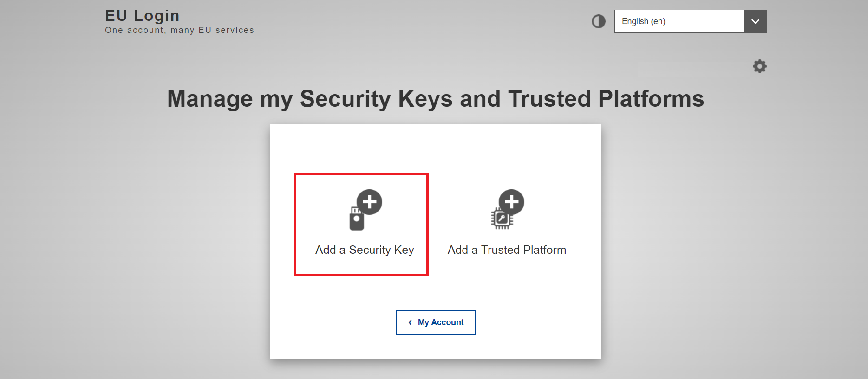The image size is (868, 379).
Task: Click the plus badge on the security key icon
Action: click(369, 202)
